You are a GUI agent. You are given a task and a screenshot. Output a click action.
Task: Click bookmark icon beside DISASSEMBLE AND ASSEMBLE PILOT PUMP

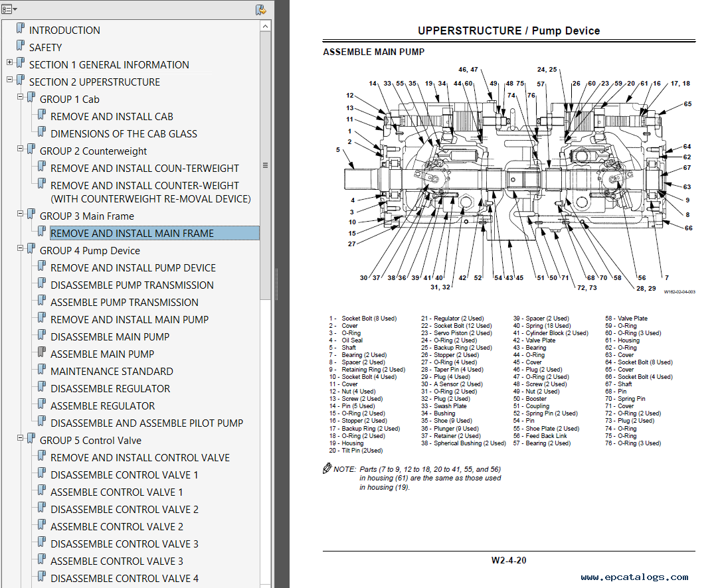point(41,421)
